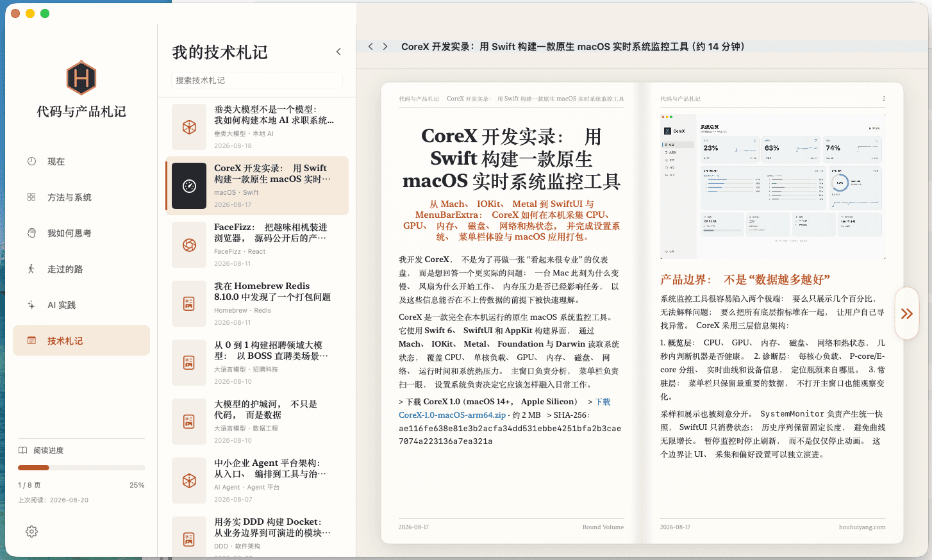Click the CoreX app screenshot thumbnail
Screen dimensions: 932x560
coord(773,186)
